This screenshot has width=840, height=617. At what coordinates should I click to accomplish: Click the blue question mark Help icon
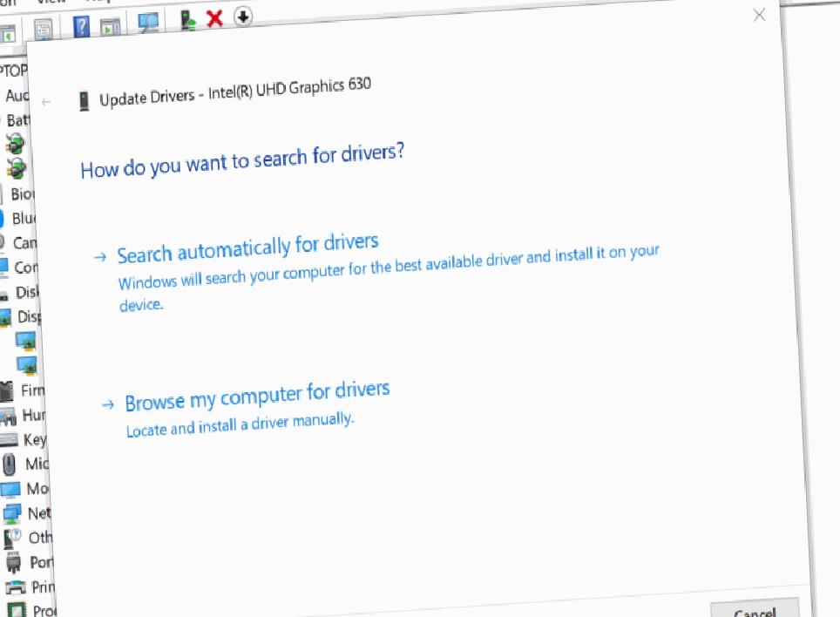[x=81, y=26]
